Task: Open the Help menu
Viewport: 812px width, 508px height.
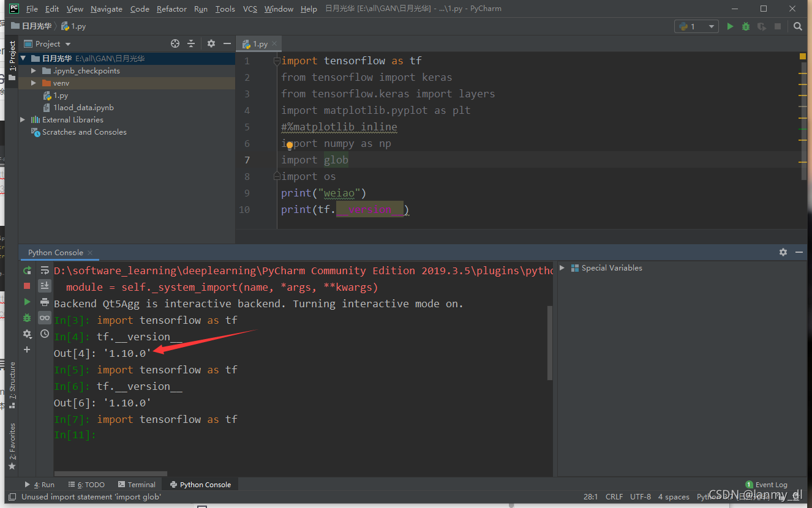Action: [x=309, y=9]
